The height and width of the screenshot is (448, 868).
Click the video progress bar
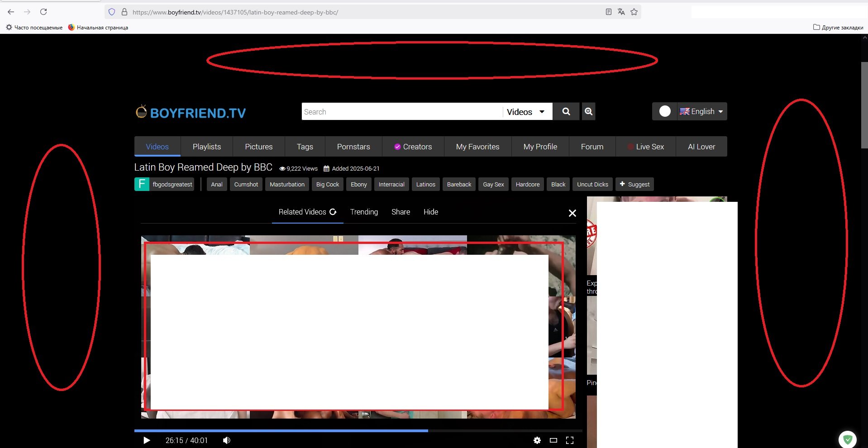pos(358,431)
